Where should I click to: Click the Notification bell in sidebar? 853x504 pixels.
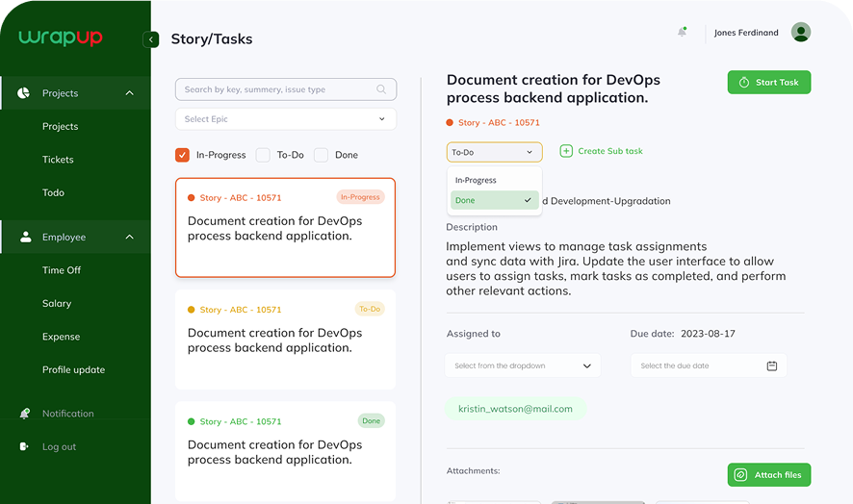pyautogui.click(x=25, y=414)
